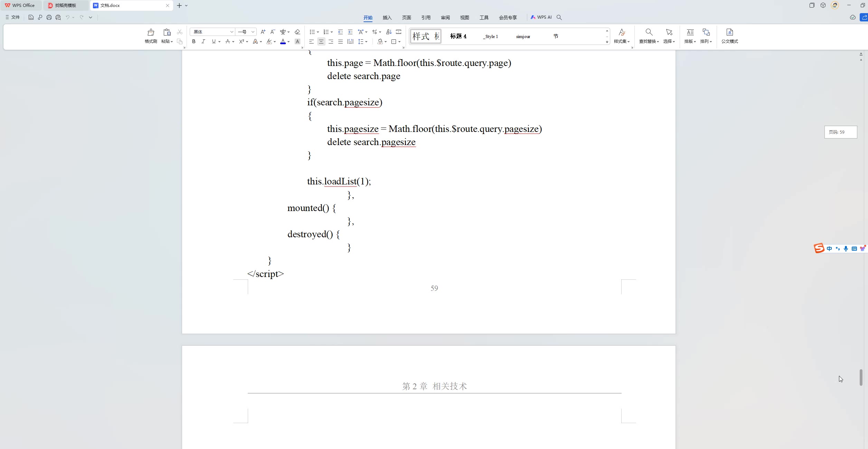Viewport: 868px width, 449px height.
Task: Click the new tab plus button
Action: (x=179, y=5)
